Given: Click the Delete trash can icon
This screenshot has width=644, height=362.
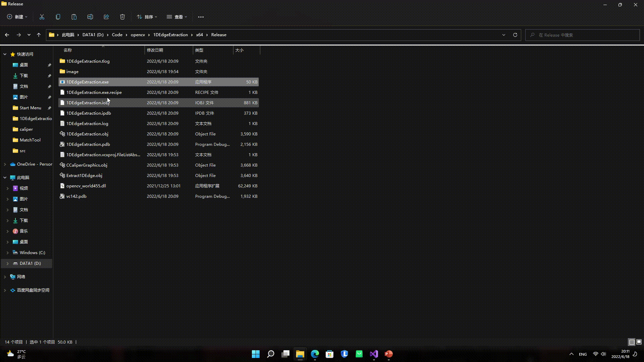Looking at the screenshot, I should [x=122, y=17].
